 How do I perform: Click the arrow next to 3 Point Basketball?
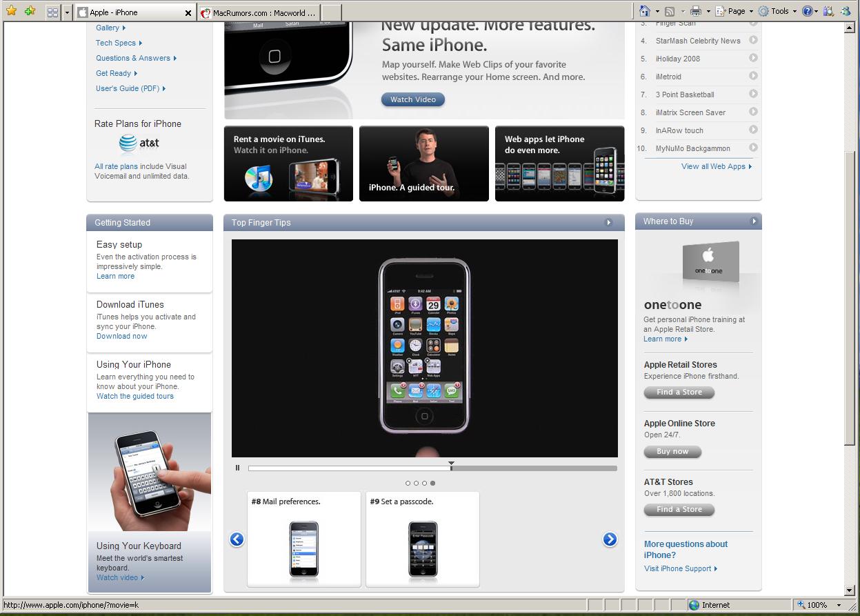click(x=753, y=94)
